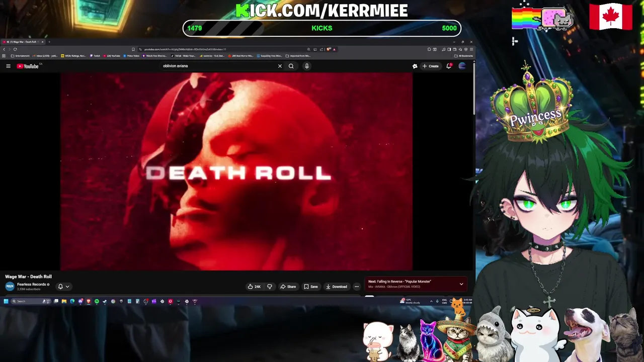Open the more actions three-dot menu

(x=357, y=287)
